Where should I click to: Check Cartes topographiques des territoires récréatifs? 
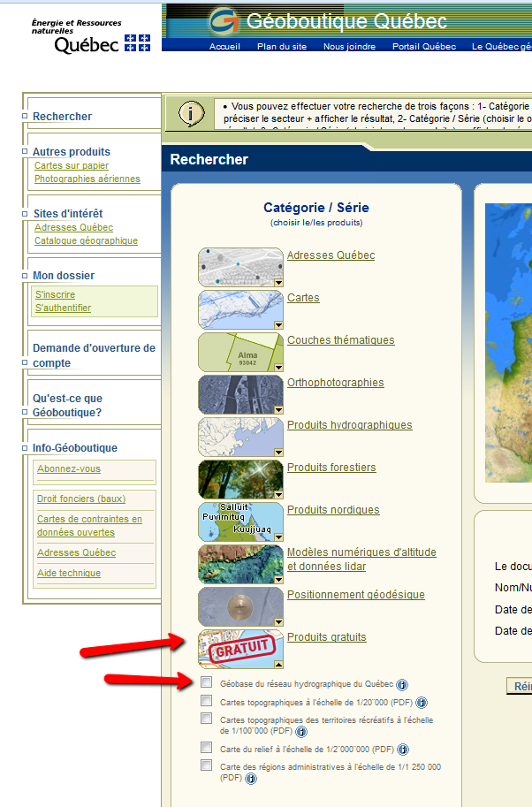(206, 718)
